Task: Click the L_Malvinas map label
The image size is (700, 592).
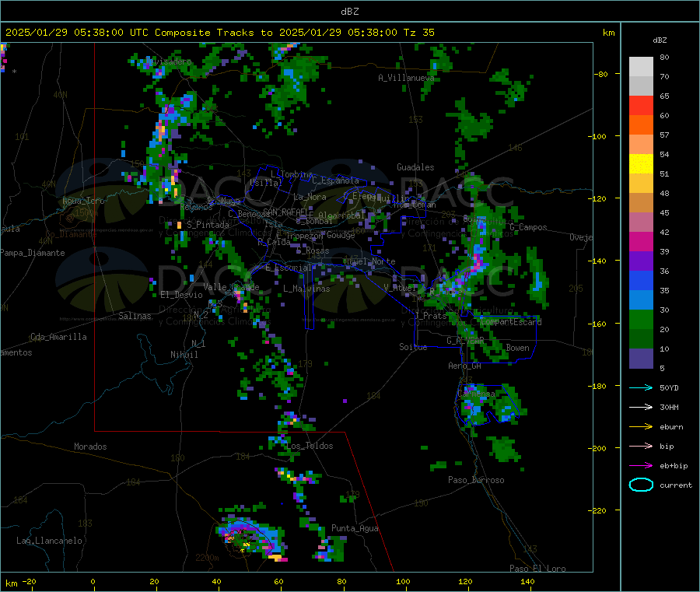Action: 306,289
